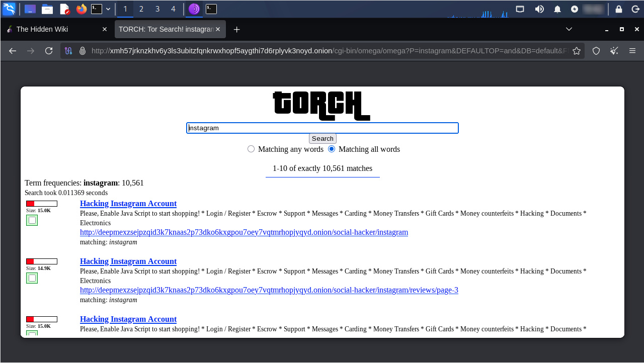Select the Matching any words option
The width and height of the screenshot is (644, 363).
point(251,149)
